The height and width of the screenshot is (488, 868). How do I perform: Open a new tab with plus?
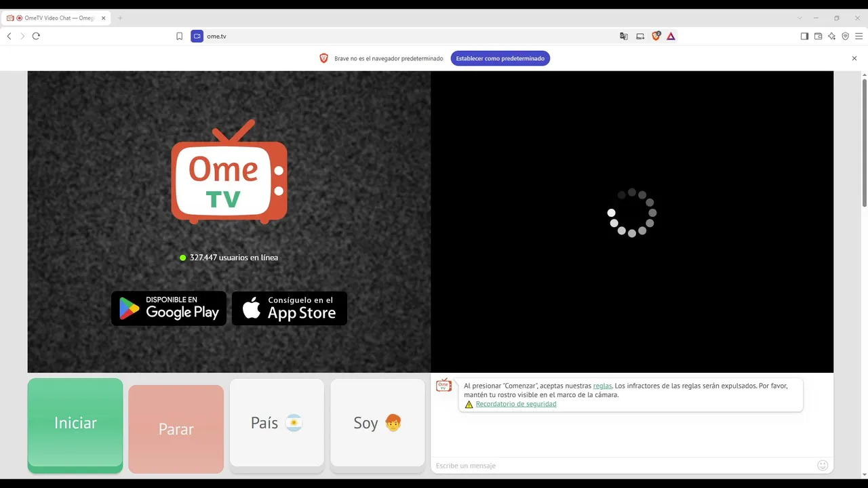coord(120,18)
